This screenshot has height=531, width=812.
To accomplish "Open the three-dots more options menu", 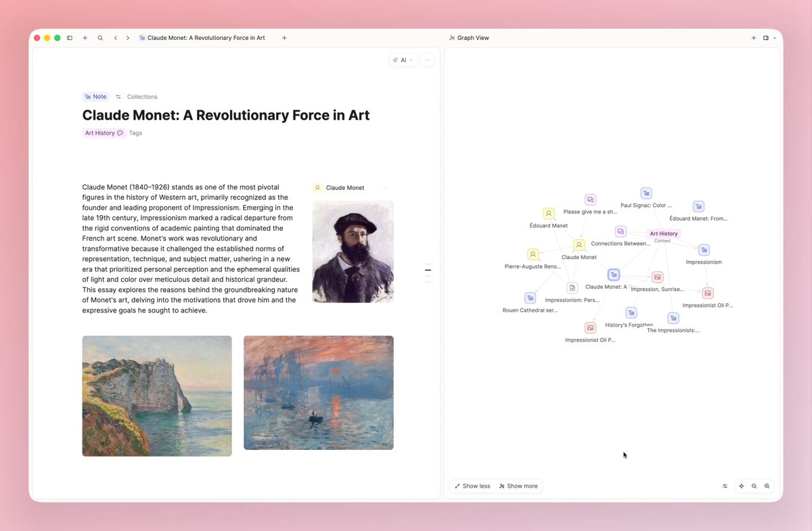I will (427, 60).
